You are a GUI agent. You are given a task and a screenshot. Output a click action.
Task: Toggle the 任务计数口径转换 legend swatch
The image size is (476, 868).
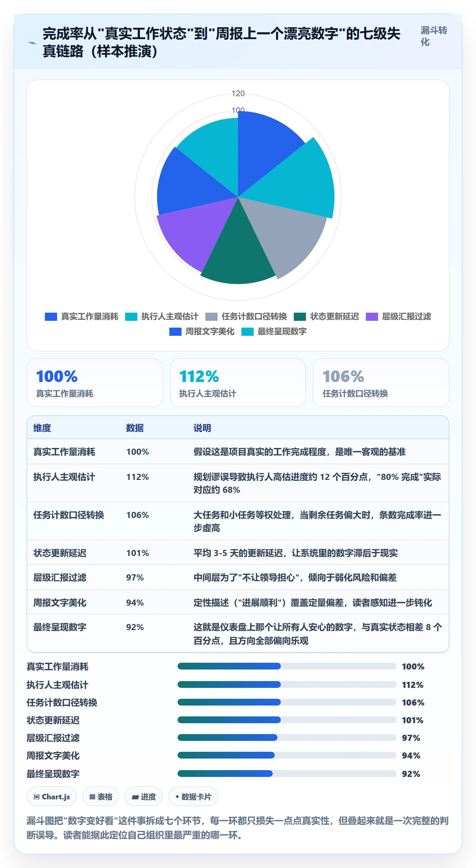pyautogui.click(x=211, y=316)
